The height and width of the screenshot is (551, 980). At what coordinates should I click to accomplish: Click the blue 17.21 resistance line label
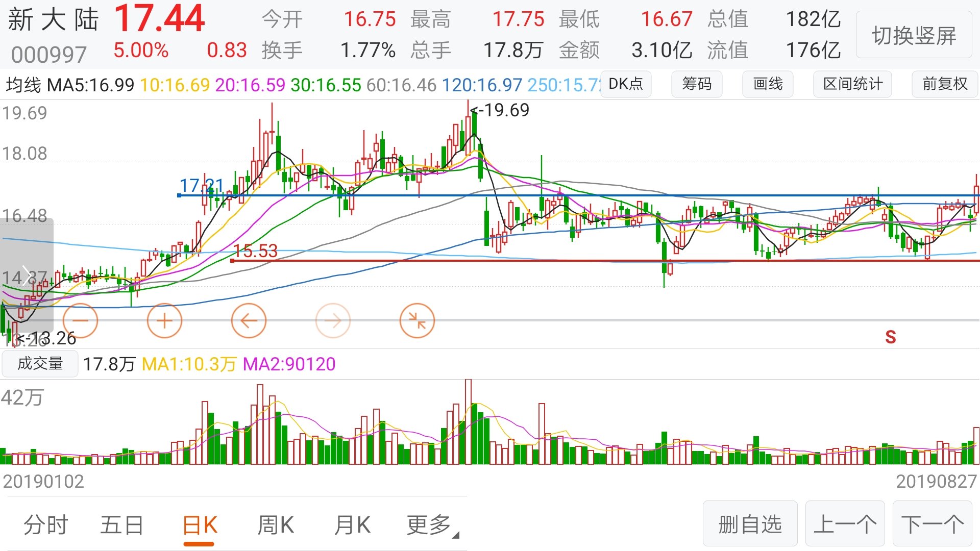(x=202, y=186)
